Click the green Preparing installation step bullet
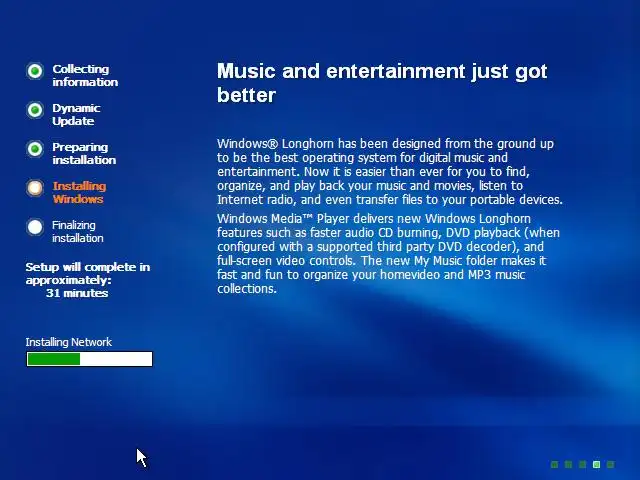The height and width of the screenshot is (480, 640). coord(35,149)
